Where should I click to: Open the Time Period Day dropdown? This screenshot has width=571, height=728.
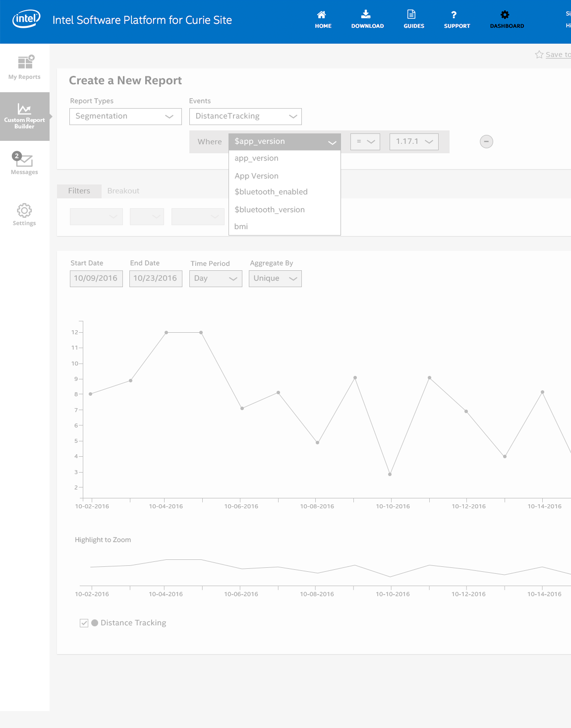(x=216, y=279)
